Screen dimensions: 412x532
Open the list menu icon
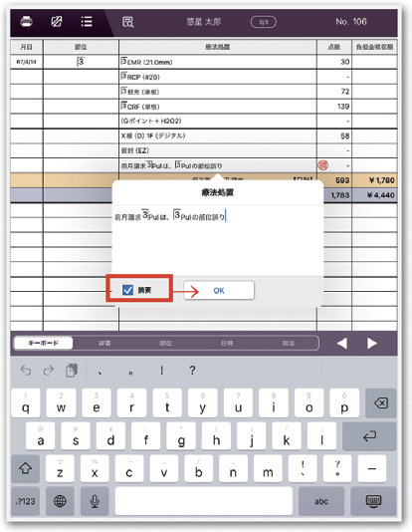(87, 22)
